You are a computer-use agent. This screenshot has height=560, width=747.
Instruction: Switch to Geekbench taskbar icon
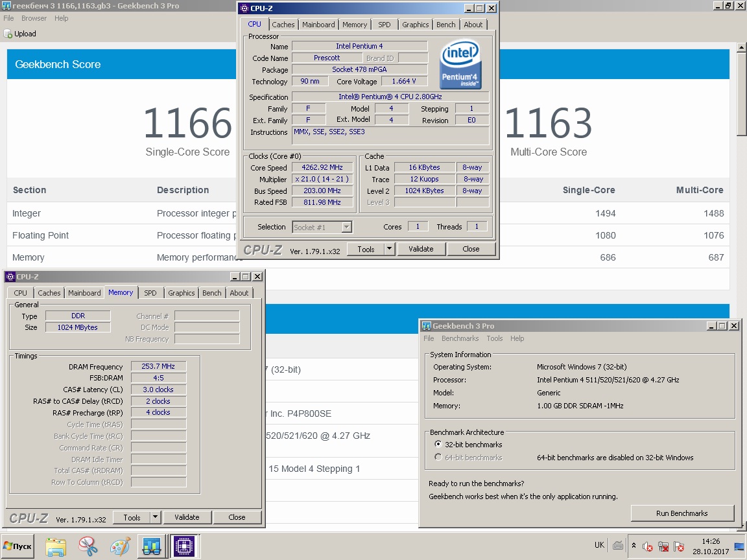coord(152,546)
